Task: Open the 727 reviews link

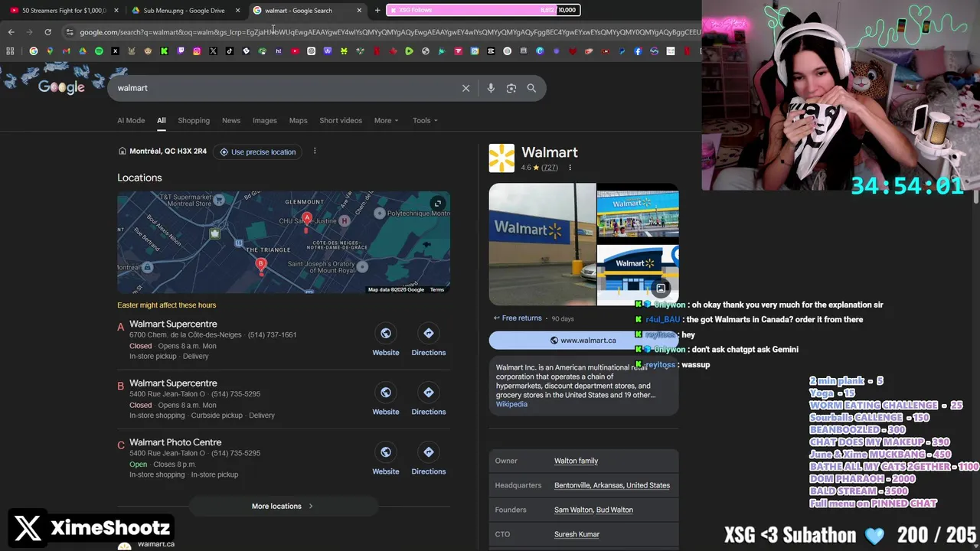Action: [549, 168]
